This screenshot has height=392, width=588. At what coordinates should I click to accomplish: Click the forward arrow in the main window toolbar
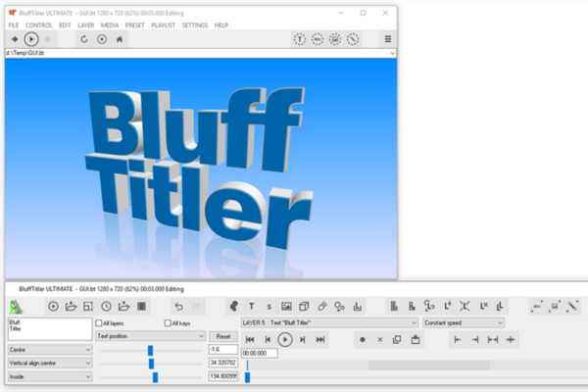(48, 39)
